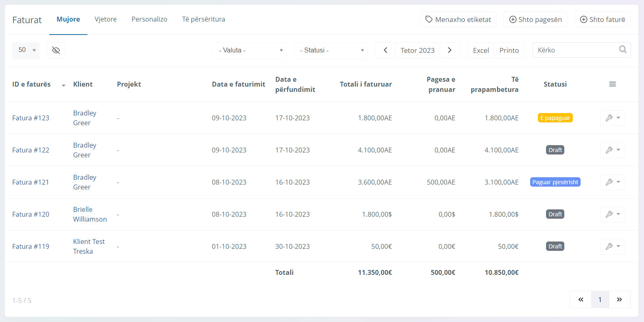Jump to first page double-arrow
The image size is (644, 322).
pyautogui.click(x=581, y=300)
